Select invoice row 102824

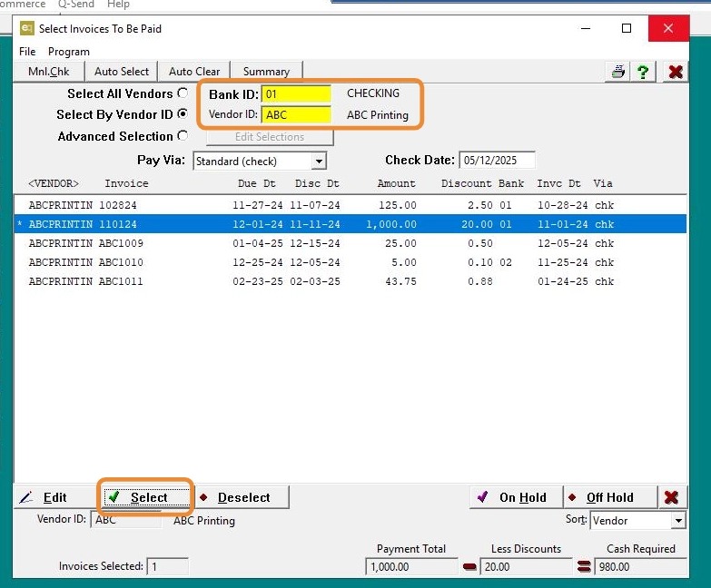pyautogui.click(x=351, y=205)
